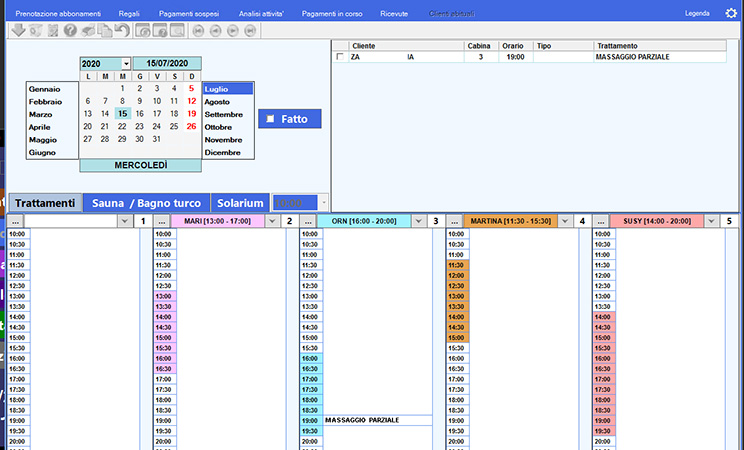
Task: Open Analisi attivita' menu
Action: (x=261, y=14)
